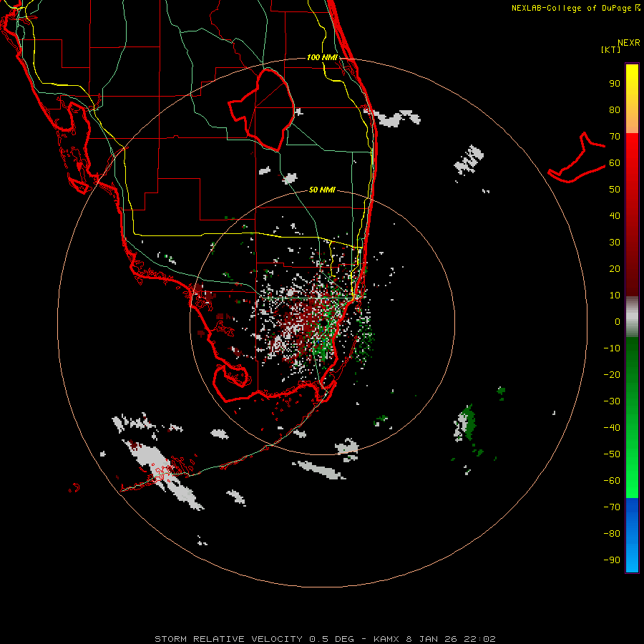This screenshot has height=644, width=644.
Task: Click the "70" value on the velocity scale
Action: 615,137
